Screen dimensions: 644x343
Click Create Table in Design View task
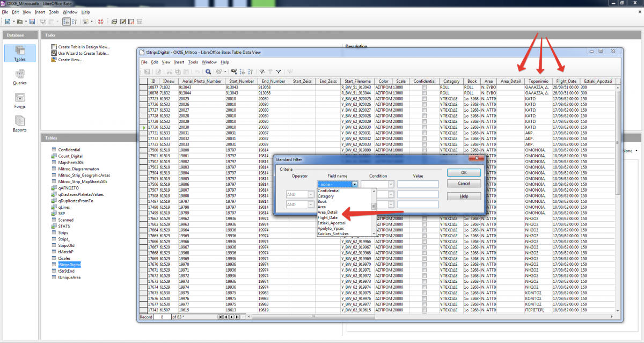click(84, 47)
